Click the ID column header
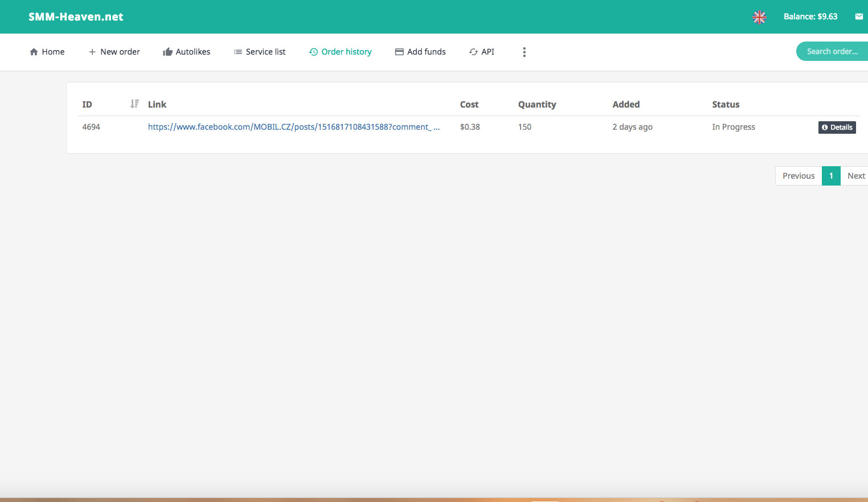The width and height of the screenshot is (868, 502). [x=87, y=104]
